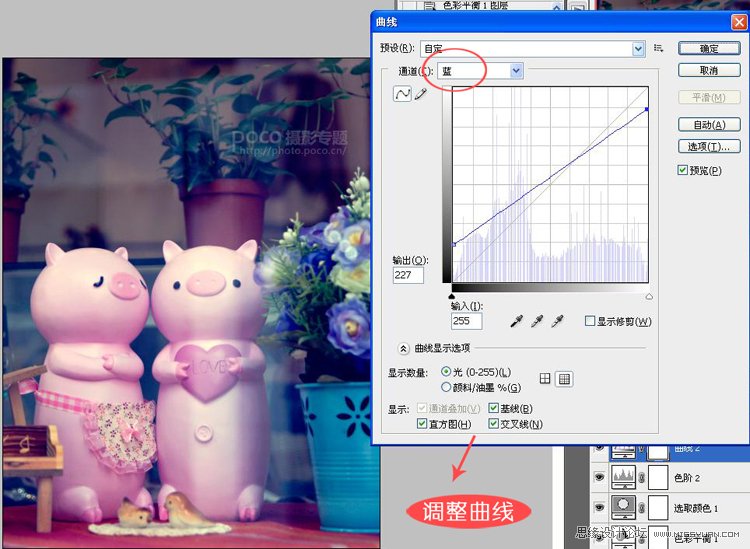Viewport: 750px width, 549px height.
Task: Collapse the 曲线显示选项 section
Action: point(403,348)
